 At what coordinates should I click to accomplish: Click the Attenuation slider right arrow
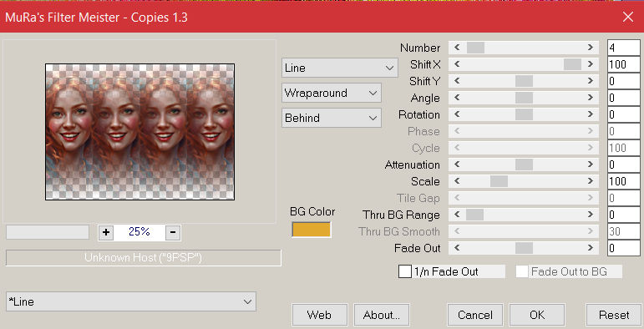(x=591, y=164)
